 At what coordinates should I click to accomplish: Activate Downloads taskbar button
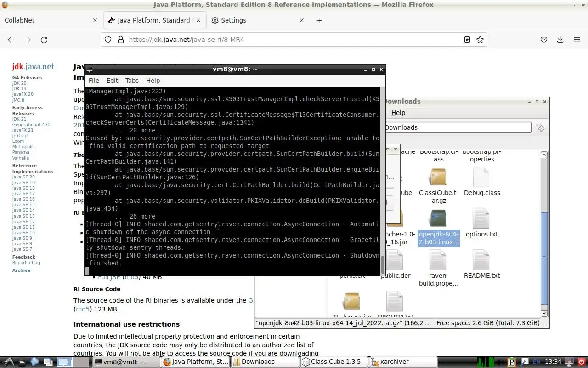(265, 362)
